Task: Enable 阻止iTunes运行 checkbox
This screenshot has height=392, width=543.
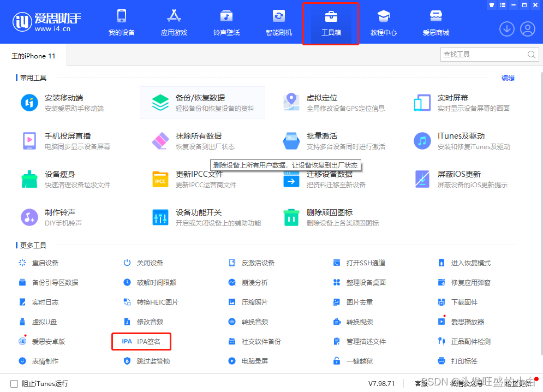Action: click(x=14, y=384)
